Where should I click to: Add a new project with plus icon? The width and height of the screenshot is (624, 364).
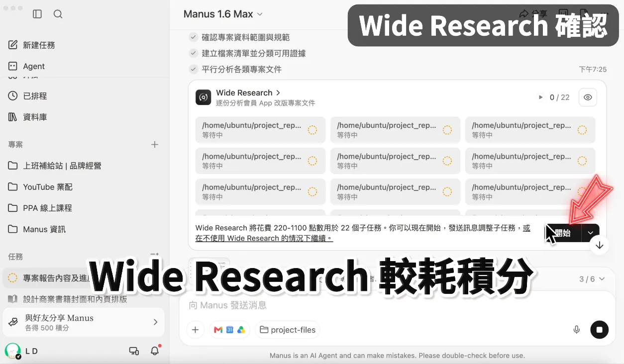coord(155,144)
